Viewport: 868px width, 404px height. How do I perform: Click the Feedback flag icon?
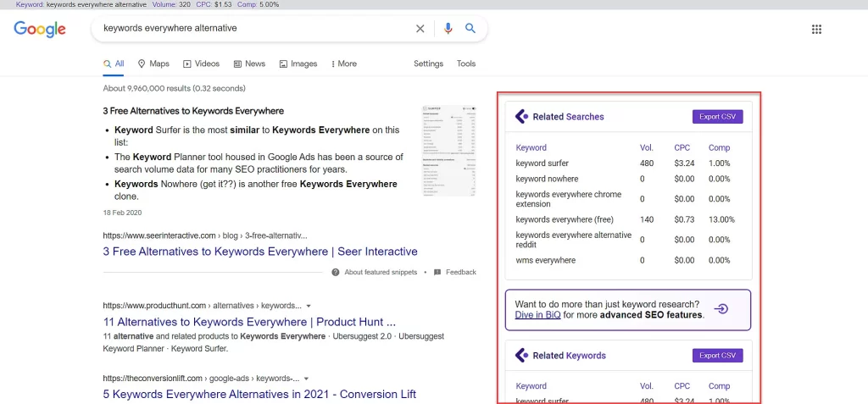437,272
